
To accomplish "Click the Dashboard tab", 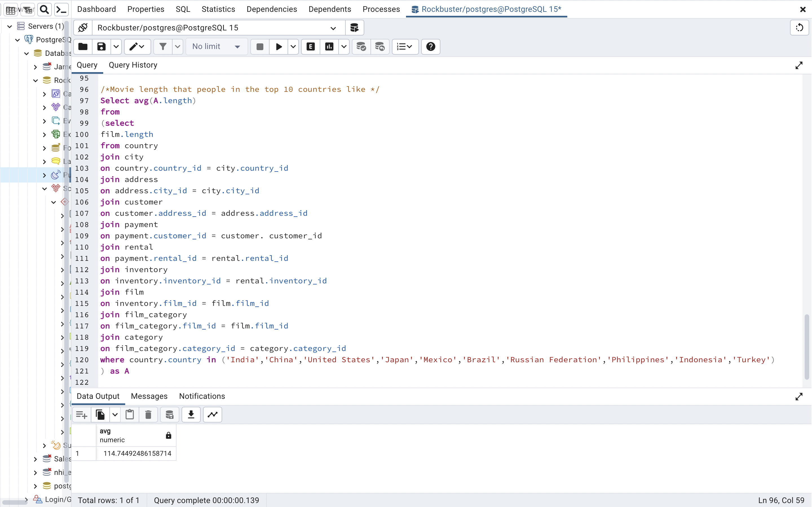I will click(x=96, y=9).
